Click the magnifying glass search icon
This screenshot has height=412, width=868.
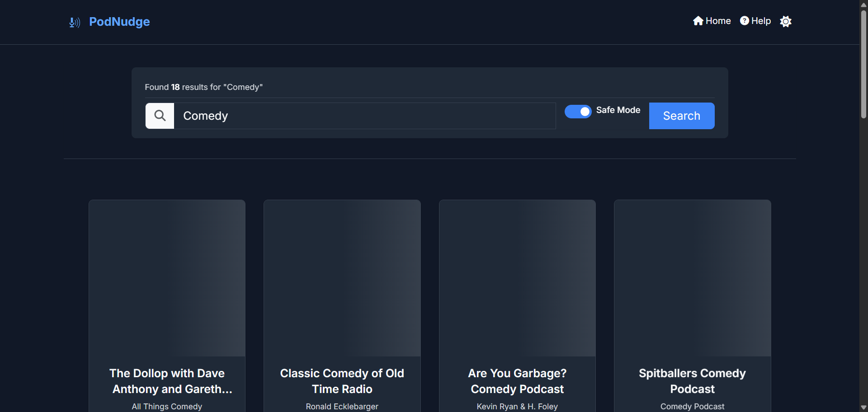pyautogui.click(x=160, y=116)
